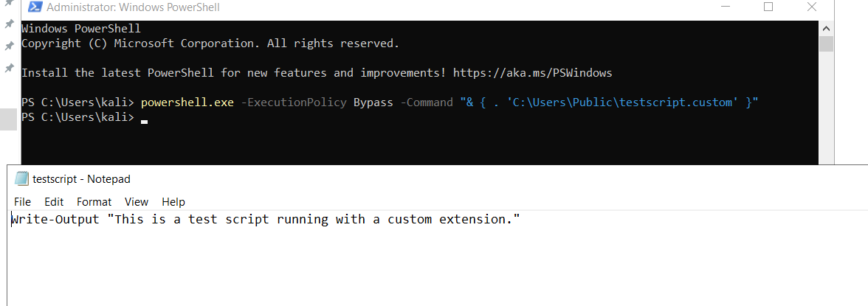
Task: Click the second pin icon from the top
Action: click(9, 24)
